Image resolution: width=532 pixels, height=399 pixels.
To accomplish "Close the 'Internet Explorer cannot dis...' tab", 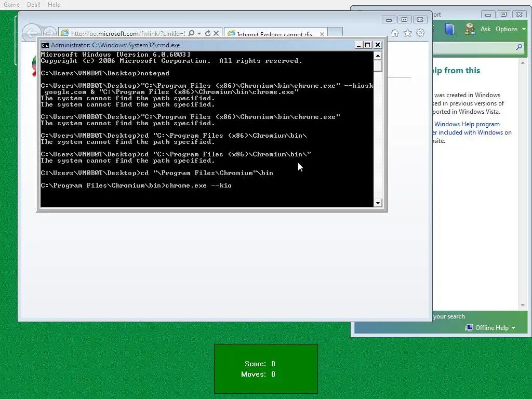I will pyautogui.click(x=322, y=34).
